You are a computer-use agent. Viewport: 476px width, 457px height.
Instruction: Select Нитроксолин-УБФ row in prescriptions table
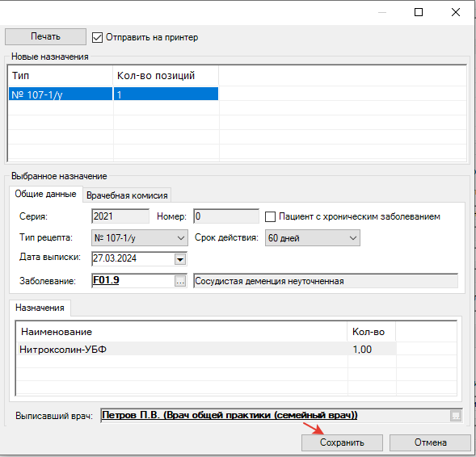coord(207,350)
